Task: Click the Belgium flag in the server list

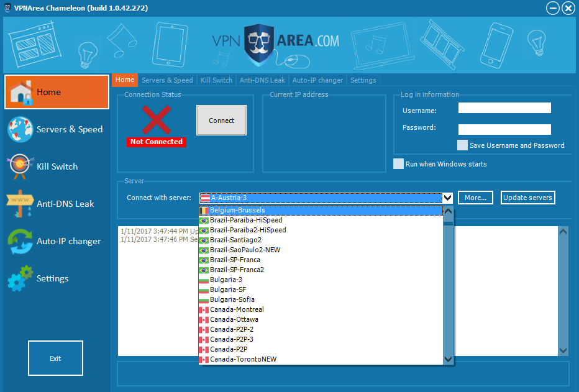Action: (204, 211)
